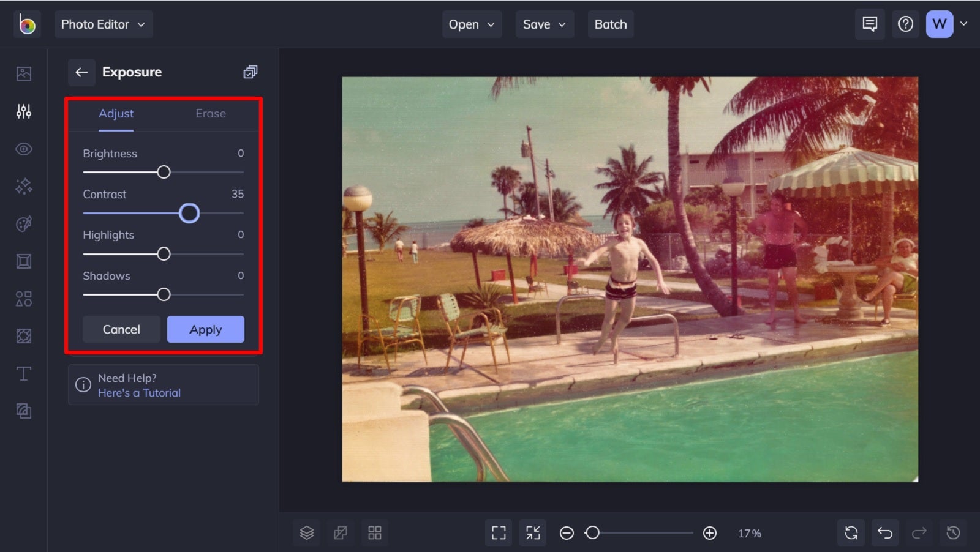Switch to the Erase tab
Screen dimensions: 980x552
[211, 113]
